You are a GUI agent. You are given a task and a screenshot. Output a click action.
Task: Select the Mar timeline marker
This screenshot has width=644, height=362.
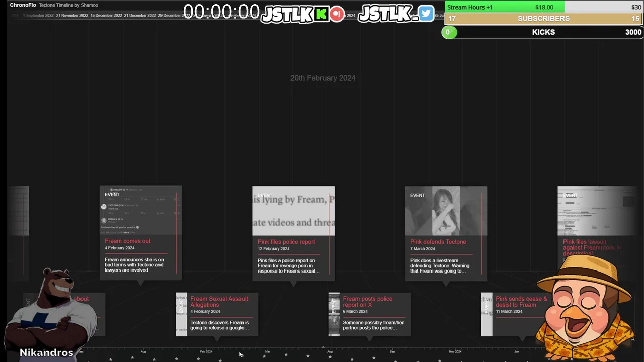(x=268, y=352)
